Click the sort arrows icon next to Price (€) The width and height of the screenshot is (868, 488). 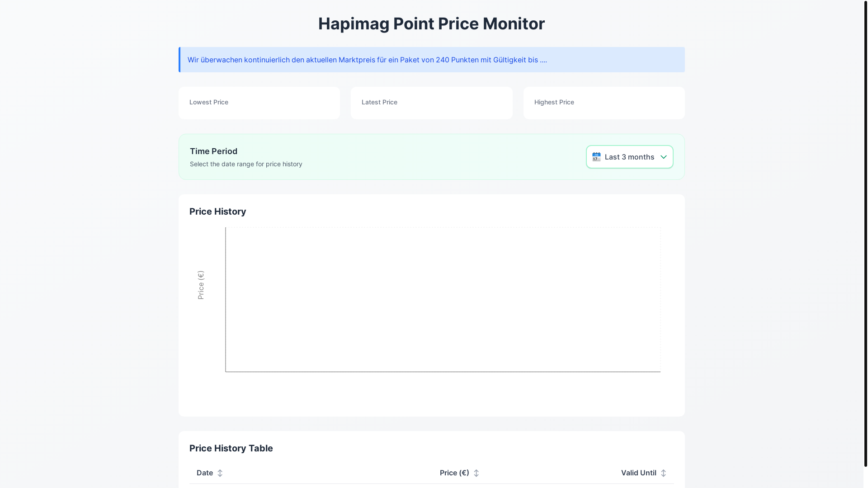click(x=476, y=473)
